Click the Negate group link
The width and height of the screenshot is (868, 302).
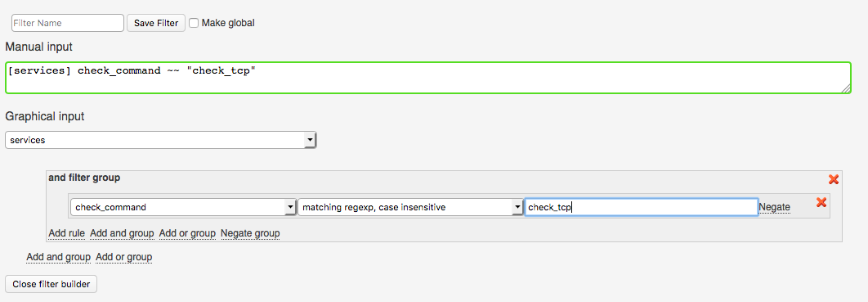(x=250, y=233)
